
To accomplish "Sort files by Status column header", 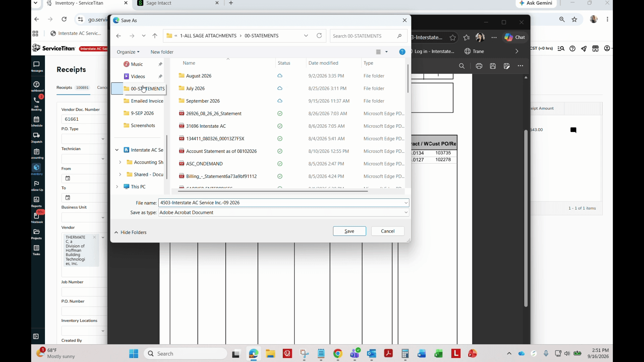I will (x=284, y=63).
